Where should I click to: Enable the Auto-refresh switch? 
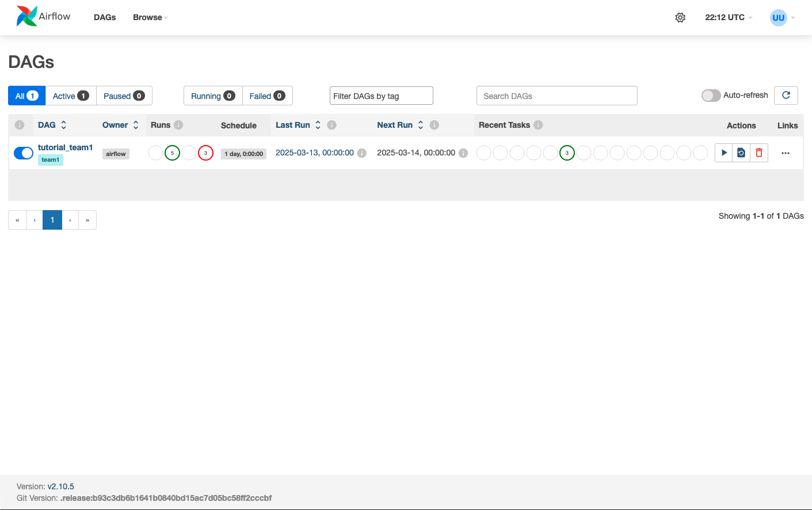[x=711, y=96]
